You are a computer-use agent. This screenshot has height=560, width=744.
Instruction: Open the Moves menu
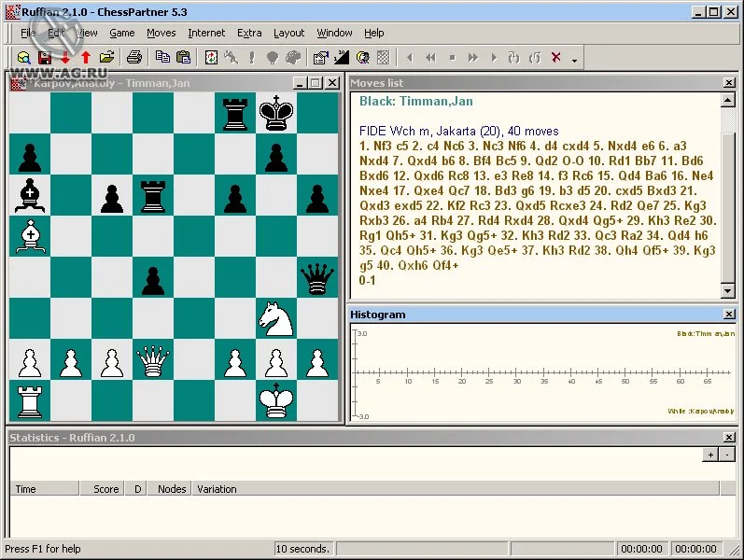click(x=161, y=33)
